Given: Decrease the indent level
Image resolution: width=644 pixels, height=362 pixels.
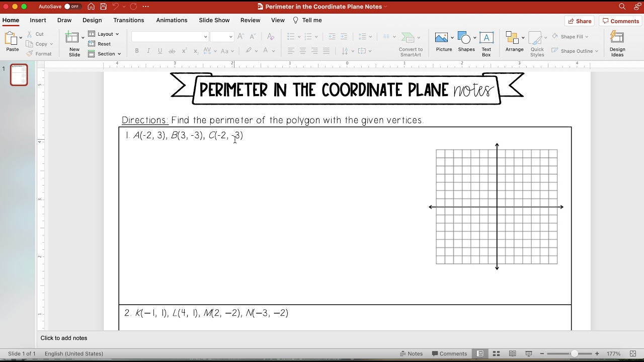Looking at the screenshot, I should tap(332, 36).
